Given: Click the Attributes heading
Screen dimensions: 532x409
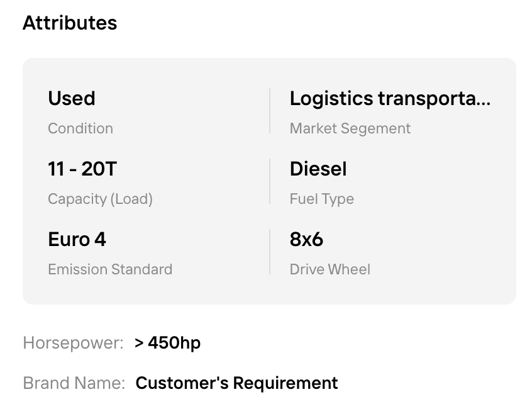Looking at the screenshot, I should (x=70, y=23).
